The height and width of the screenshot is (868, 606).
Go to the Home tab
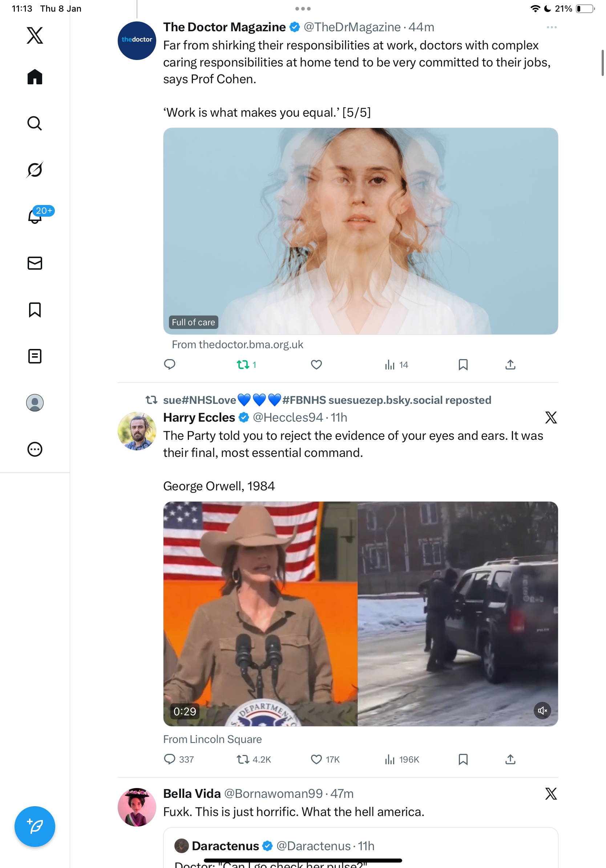35,77
